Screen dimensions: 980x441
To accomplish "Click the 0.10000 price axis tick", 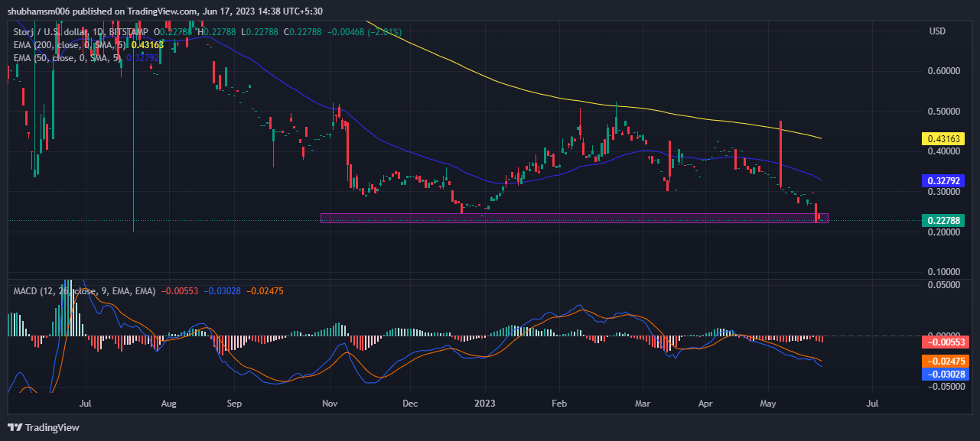I will click(x=944, y=272).
